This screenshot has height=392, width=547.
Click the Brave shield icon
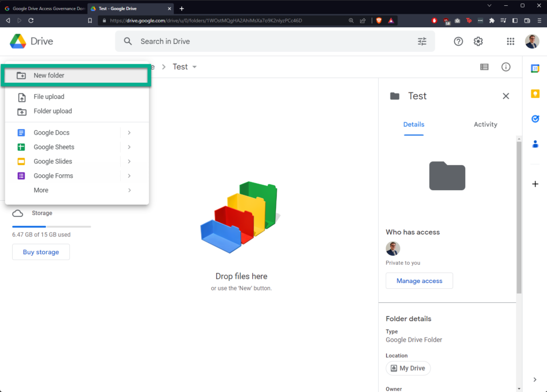click(x=379, y=21)
